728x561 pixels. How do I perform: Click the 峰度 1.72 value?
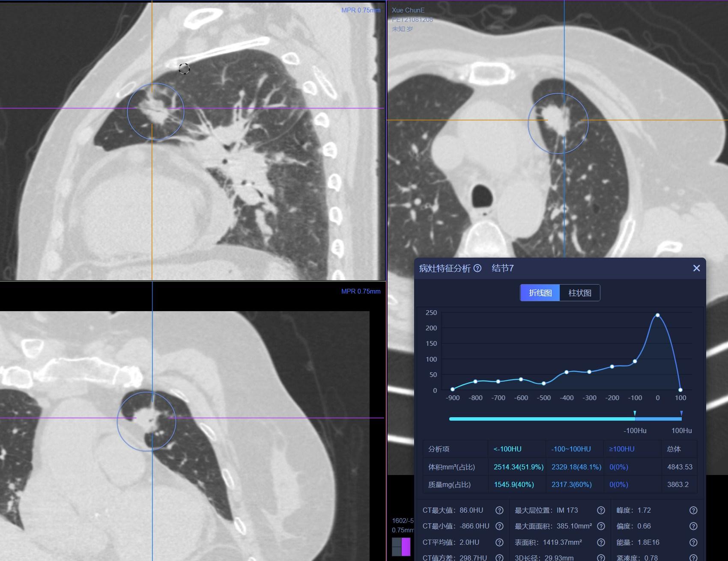point(644,510)
